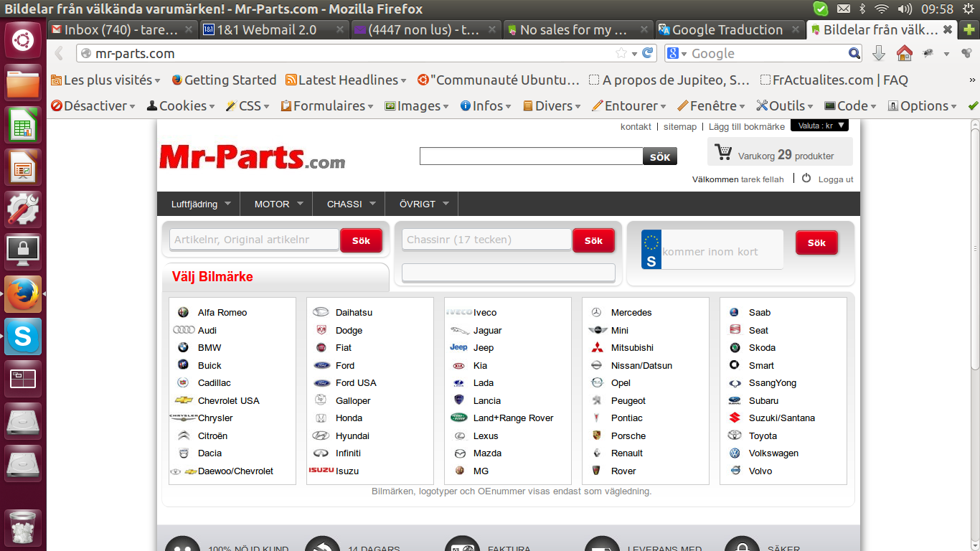Click Sök beside the license plate field
Image resolution: width=980 pixels, height=551 pixels.
(x=816, y=242)
